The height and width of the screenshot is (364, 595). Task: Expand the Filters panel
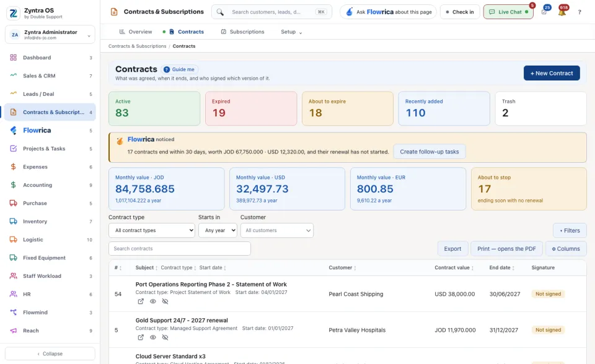[570, 230]
